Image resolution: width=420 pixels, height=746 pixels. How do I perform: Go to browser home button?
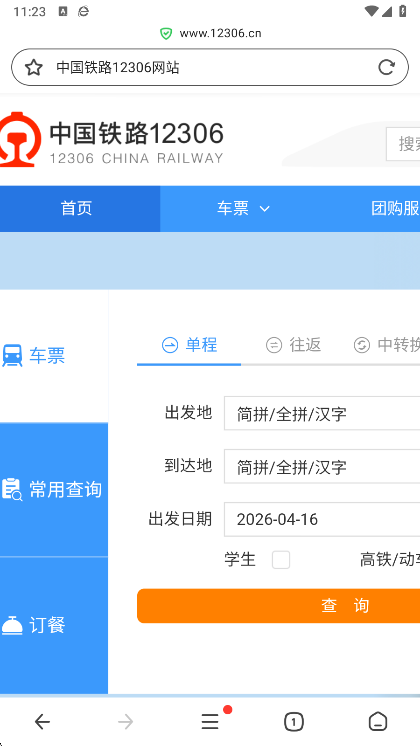click(x=378, y=722)
